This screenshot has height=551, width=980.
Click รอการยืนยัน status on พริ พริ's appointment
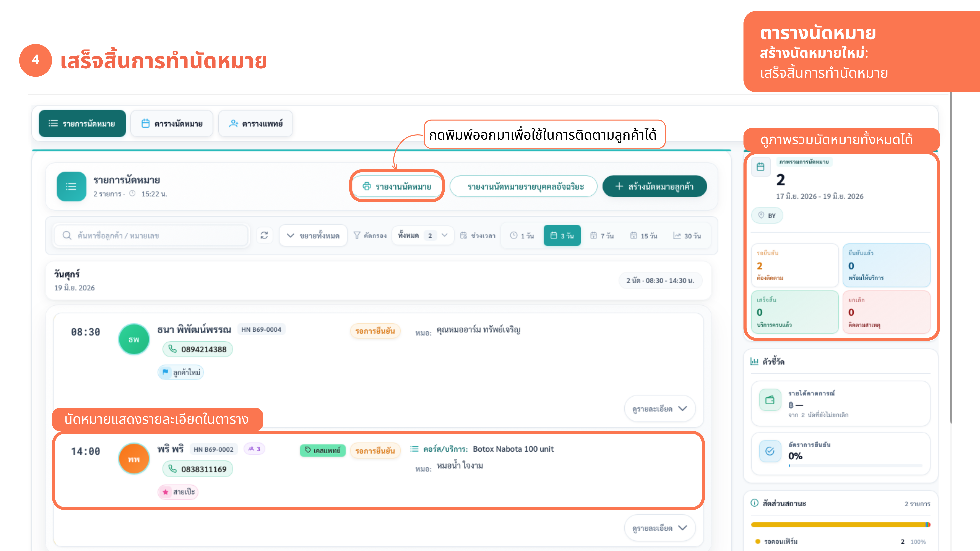click(x=375, y=451)
